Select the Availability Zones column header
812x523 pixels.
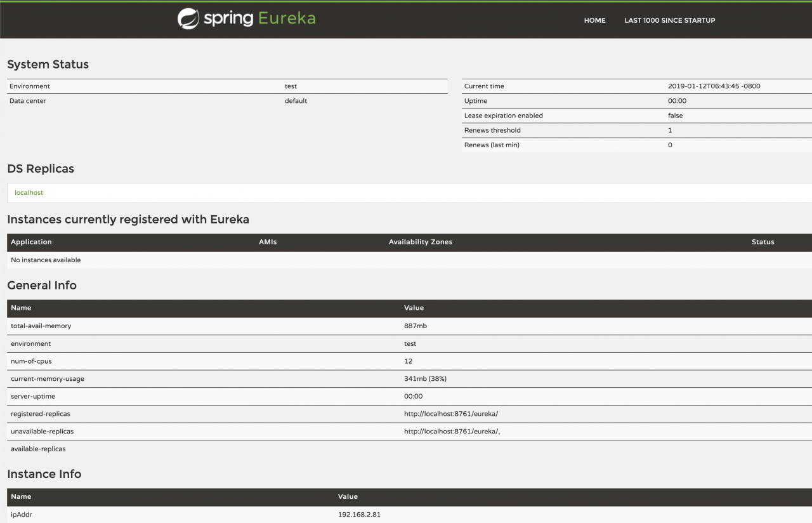(x=421, y=242)
